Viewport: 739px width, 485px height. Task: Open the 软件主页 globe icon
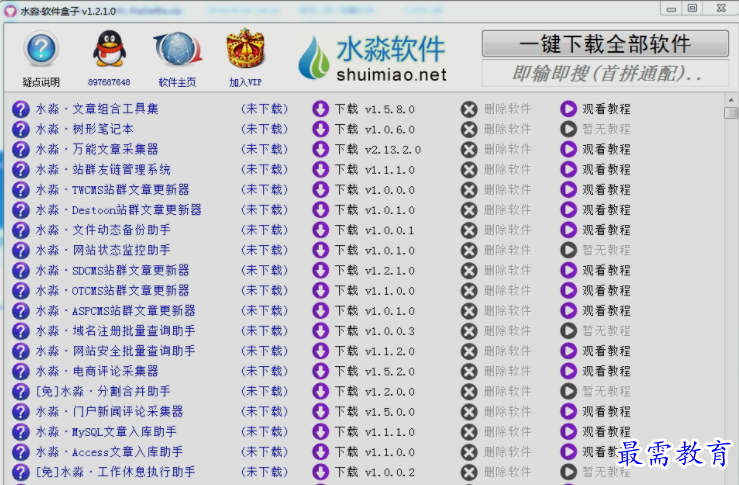click(x=177, y=49)
